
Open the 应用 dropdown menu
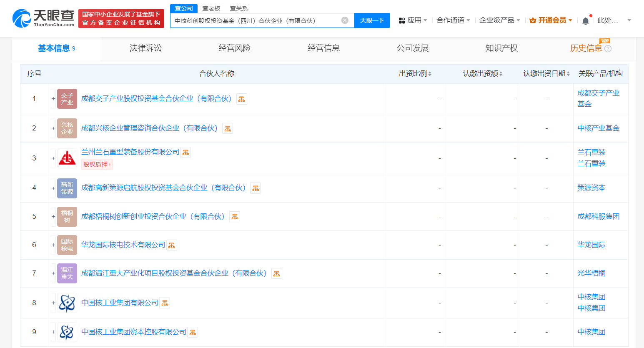413,20
